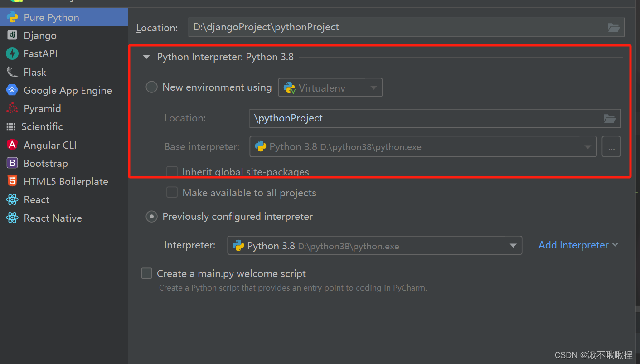Open the Add Interpreter menu

click(578, 245)
